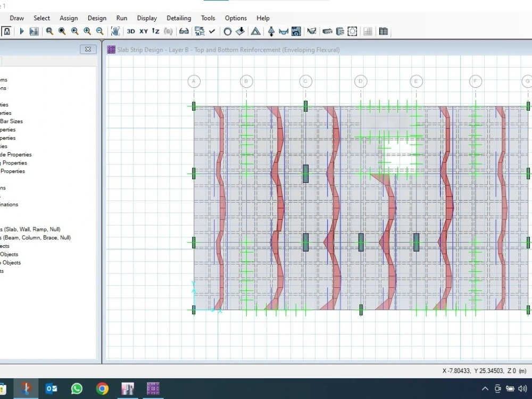Viewport: 532px width, 399px height.
Task: Show strip forces diagram icon
Action: [x=311, y=31]
